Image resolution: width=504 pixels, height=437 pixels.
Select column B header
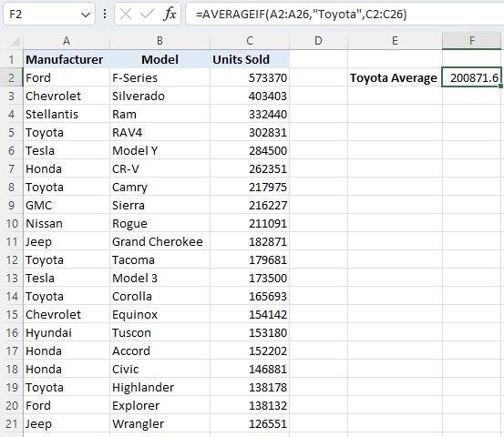pyautogui.click(x=159, y=41)
